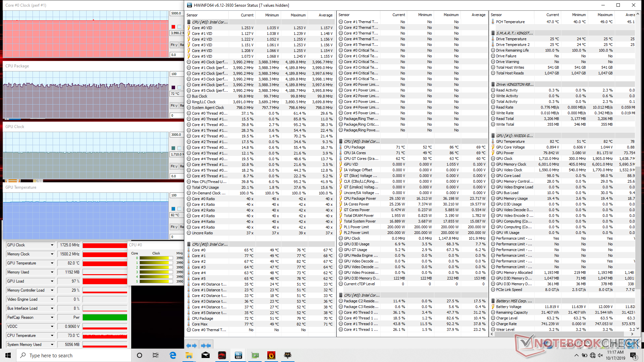Open the Windows Task View icon
The height and width of the screenshot is (362, 644).
pos(156,355)
